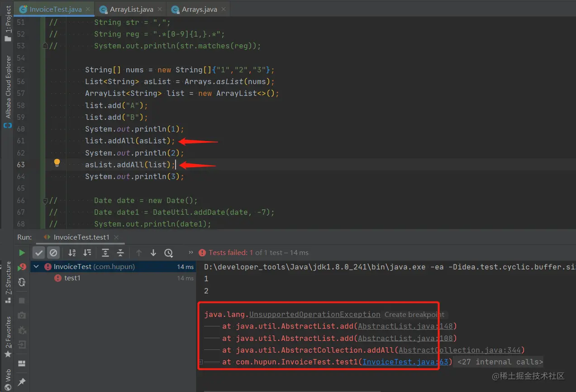Screen dimensions: 576x392
Task: Toggle Show Ignored tests button
Action: click(x=53, y=253)
